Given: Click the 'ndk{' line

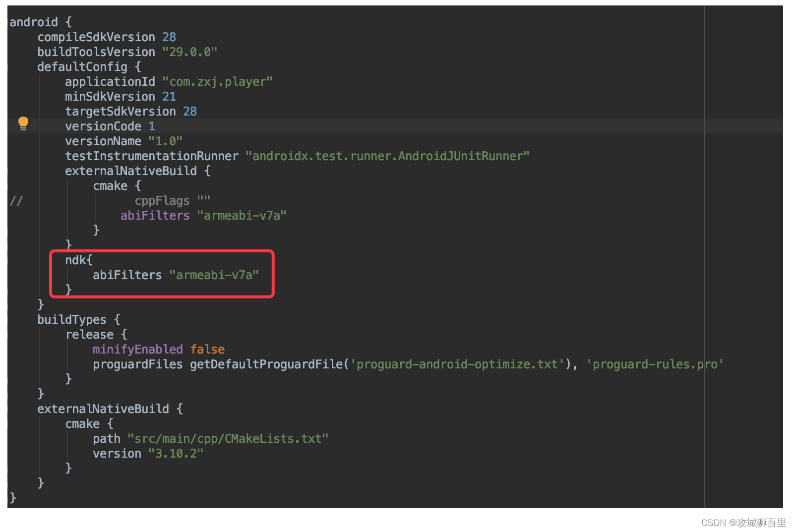Looking at the screenshot, I should pos(79,260).
